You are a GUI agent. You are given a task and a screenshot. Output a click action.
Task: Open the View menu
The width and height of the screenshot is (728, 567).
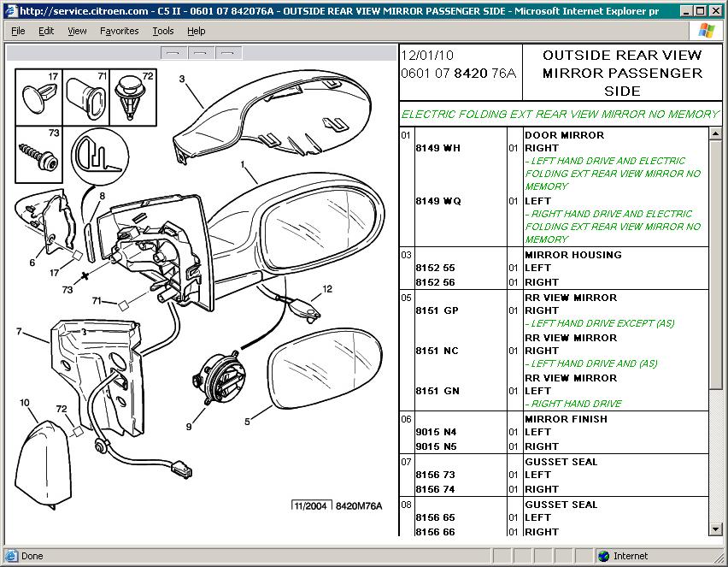pyautogui.click(x=77, y=31)
